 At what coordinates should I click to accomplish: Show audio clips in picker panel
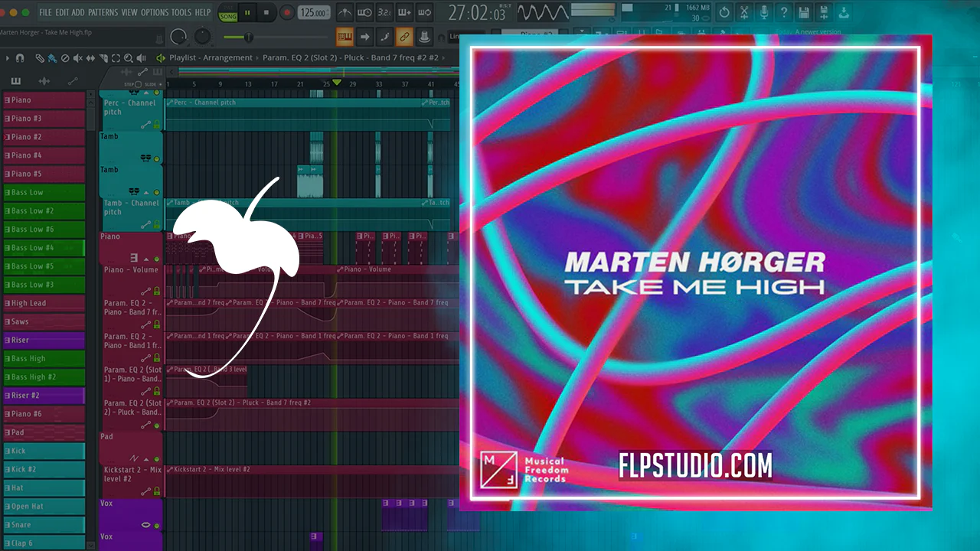pyautogui.click(x=44, y=81)
